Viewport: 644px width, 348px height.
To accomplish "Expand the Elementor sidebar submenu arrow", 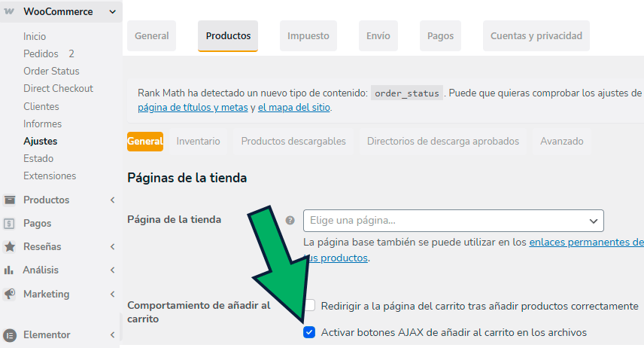I will (112, 335).
